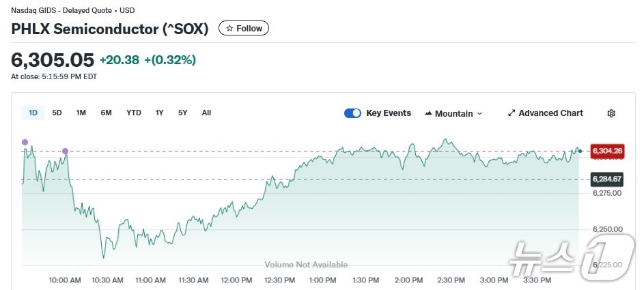
Task: Toggle the Key Events switch
Action: 352,113
